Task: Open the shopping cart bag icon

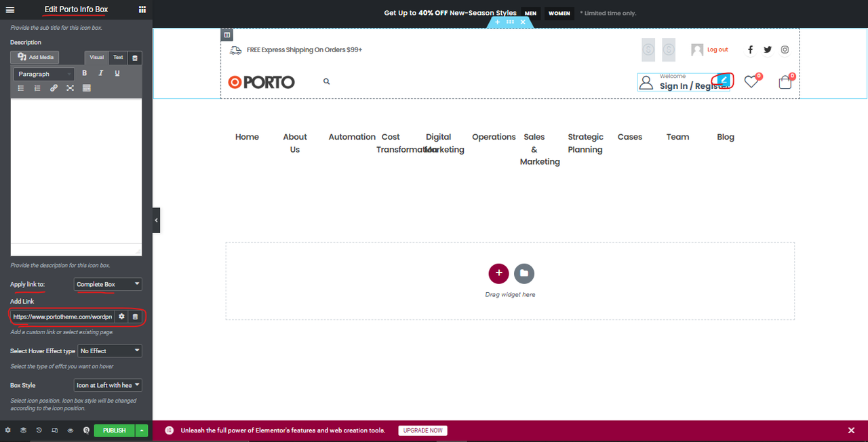Action: point(785,82)
